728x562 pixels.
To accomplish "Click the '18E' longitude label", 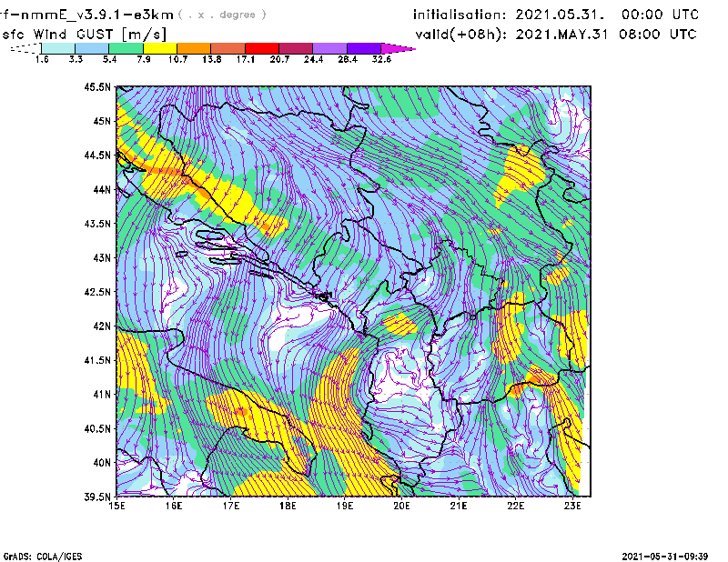I will click(288, 506).
